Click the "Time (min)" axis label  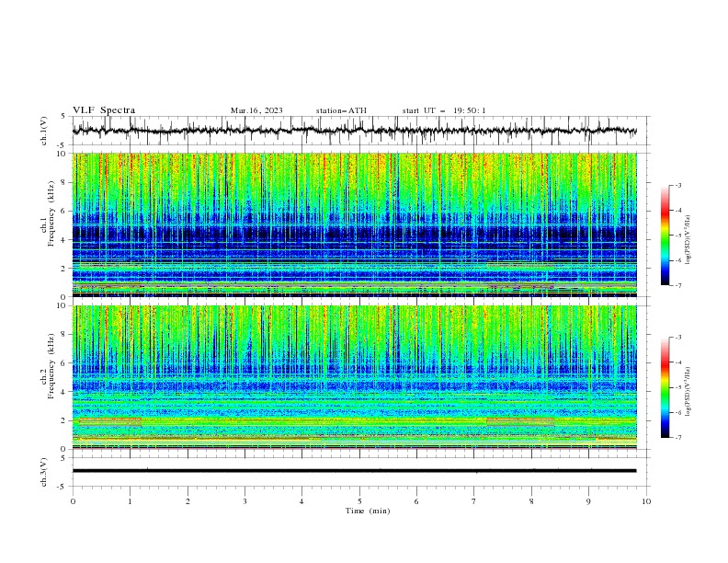[368, 511]
